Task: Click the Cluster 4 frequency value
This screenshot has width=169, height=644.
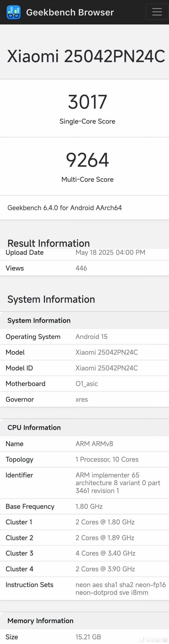Action: [x=105, y=569]
